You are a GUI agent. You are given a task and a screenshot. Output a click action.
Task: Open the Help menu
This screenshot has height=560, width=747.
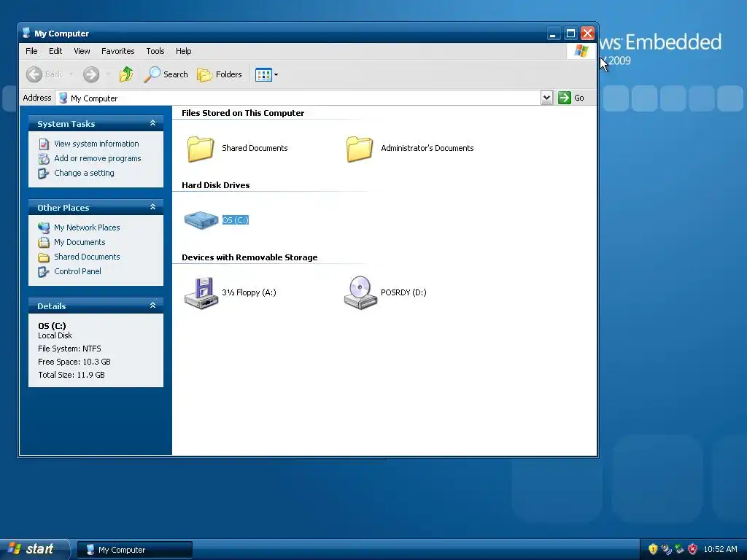183,51
